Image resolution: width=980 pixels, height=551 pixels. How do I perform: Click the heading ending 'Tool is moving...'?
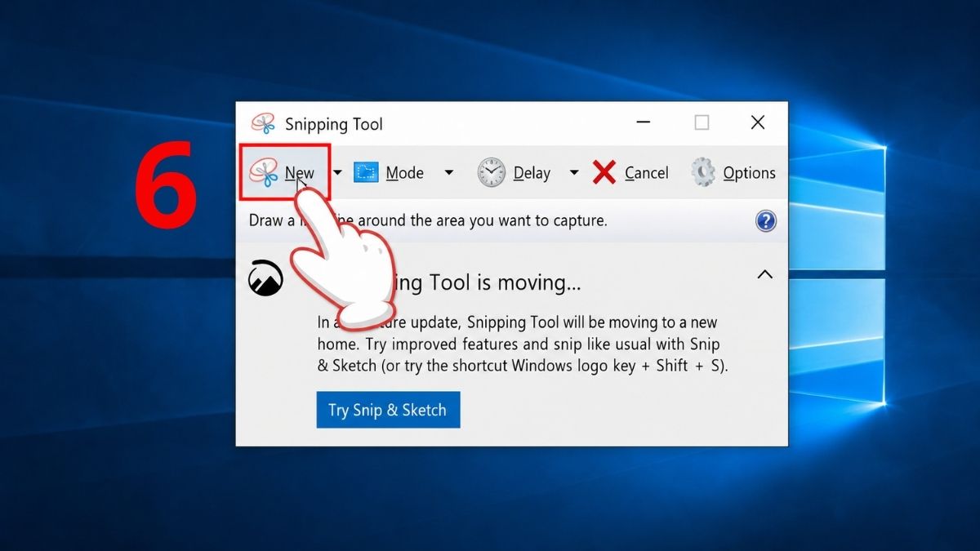pyautogui.click(x=487, y=283)
